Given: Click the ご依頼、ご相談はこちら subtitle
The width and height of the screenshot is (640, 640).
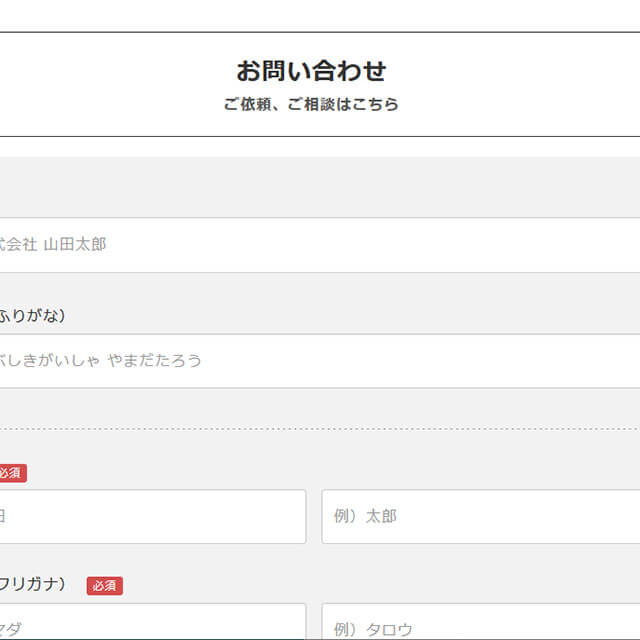Looking at the screenshot, I should tap(311, 104).
